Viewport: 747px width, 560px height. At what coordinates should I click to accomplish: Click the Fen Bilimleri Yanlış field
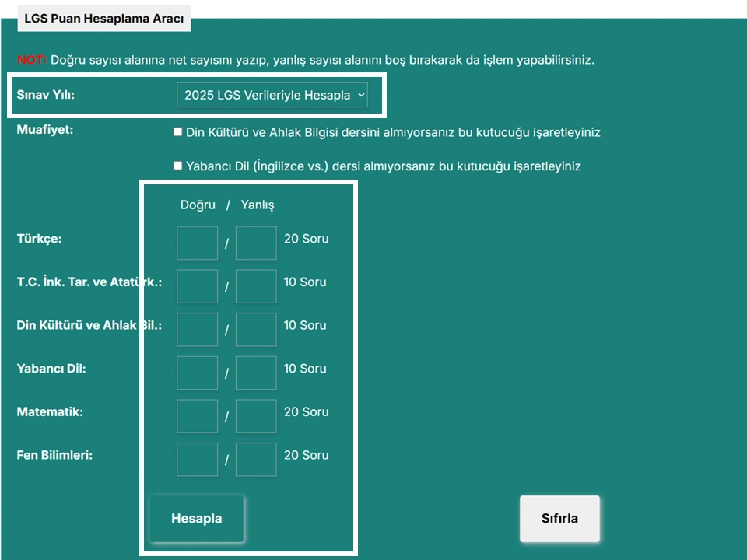pos(256,460)
